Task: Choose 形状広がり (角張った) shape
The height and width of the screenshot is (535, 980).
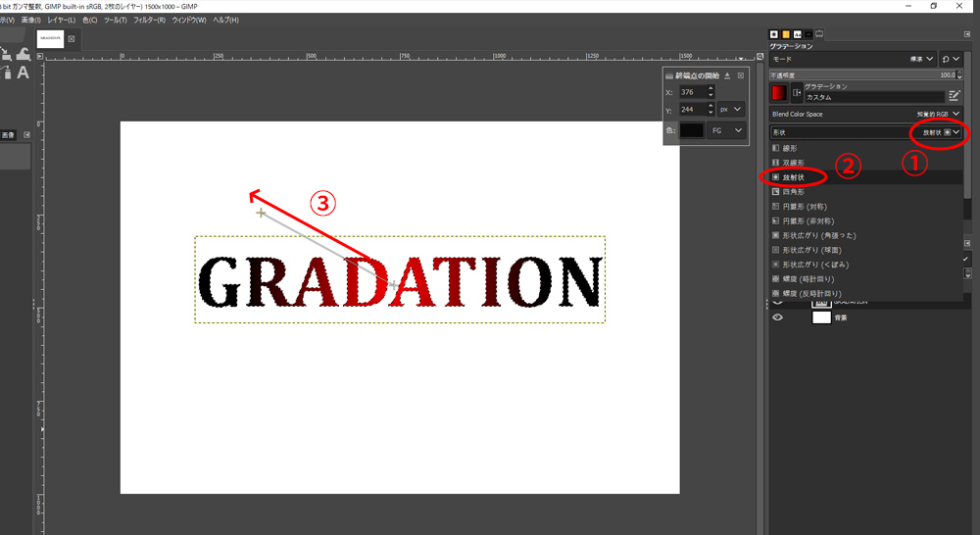Action: [x=865, y=235]
